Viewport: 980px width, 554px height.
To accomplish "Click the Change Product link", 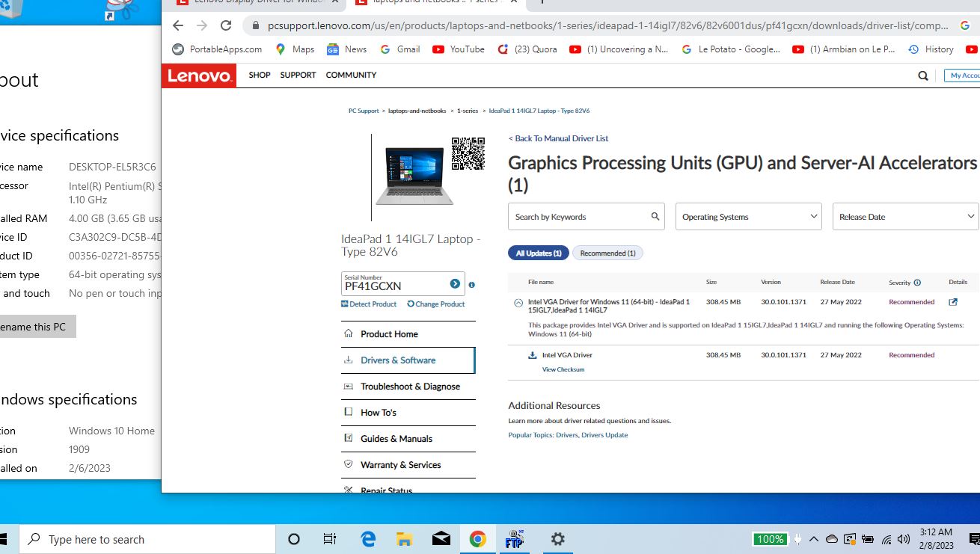I will click(436, 304).
